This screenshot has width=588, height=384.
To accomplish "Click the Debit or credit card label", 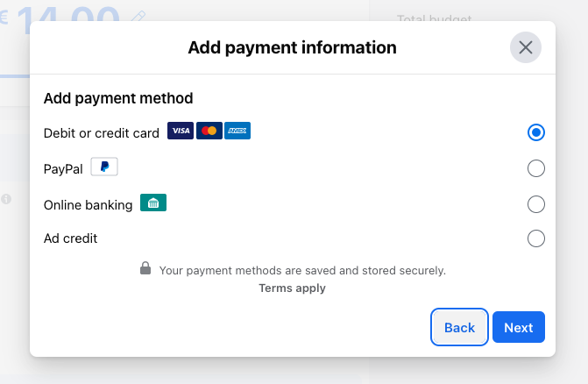I will (102, 133).
